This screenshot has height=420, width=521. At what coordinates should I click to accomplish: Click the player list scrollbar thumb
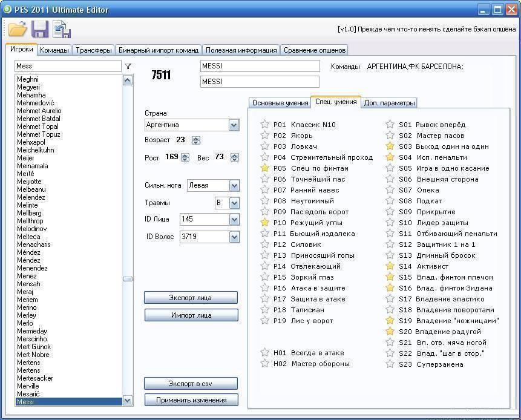click(128, 279)
